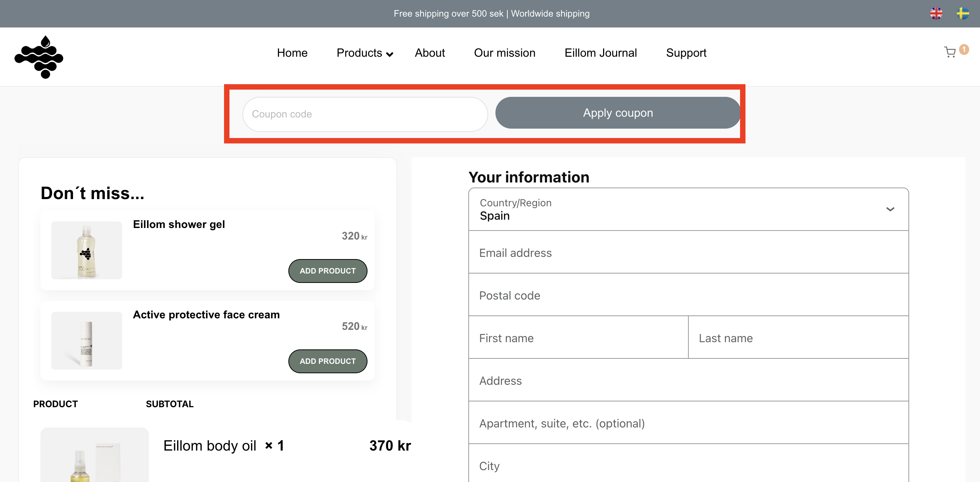Click the 520 kr face cream price
The width and height of the screenshot is (980, 482).
tap(354, 326)
